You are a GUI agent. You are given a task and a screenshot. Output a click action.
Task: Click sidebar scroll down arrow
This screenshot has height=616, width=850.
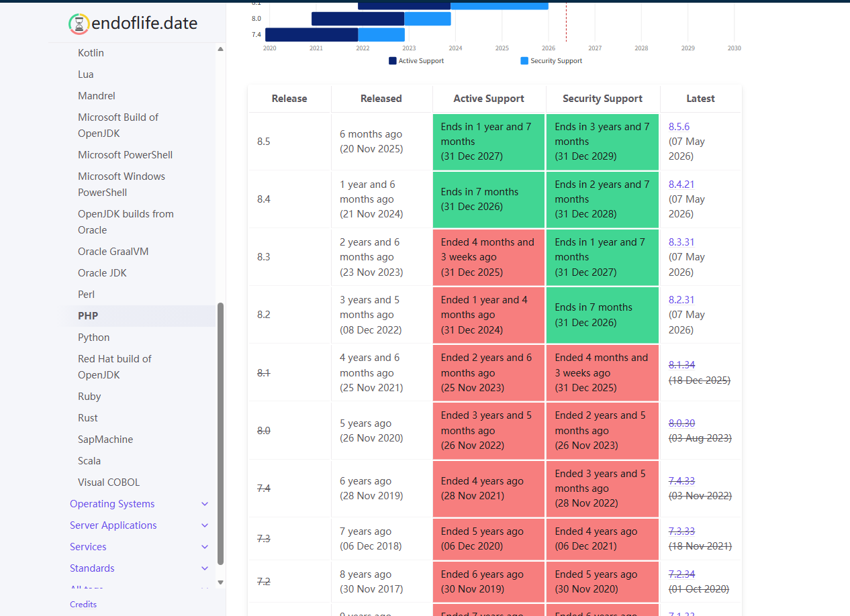coord(220,582)
